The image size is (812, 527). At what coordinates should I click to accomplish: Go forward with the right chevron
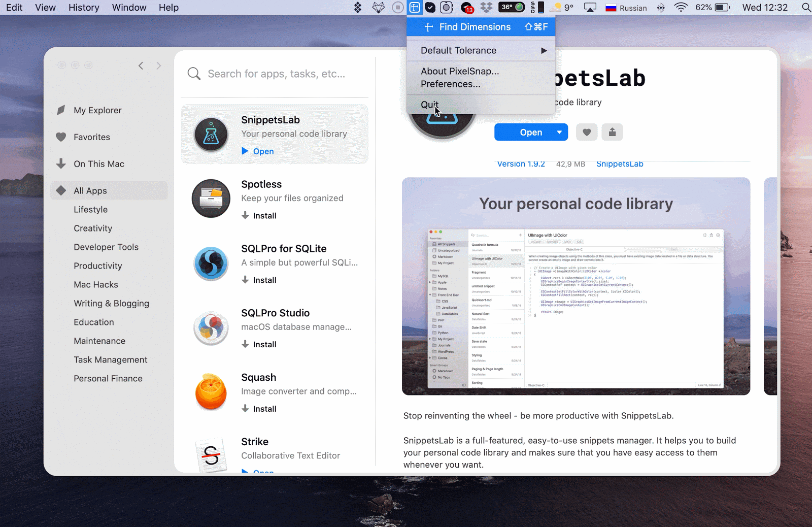coord(158,65)
